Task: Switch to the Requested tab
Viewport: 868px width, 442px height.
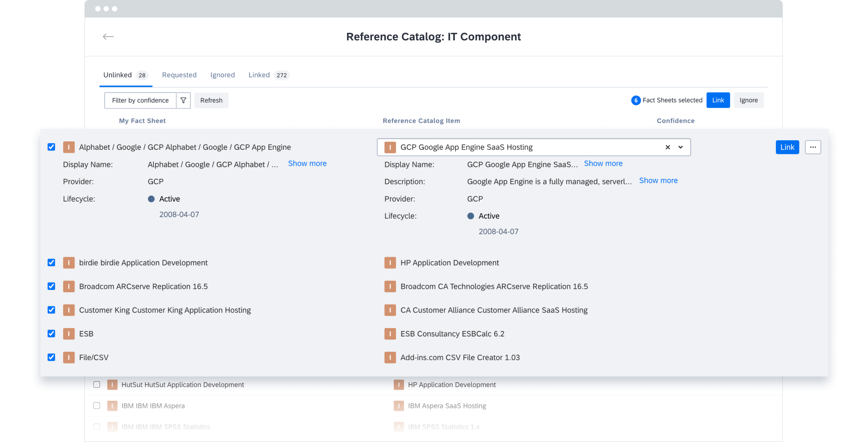Action: pos(179,75)
